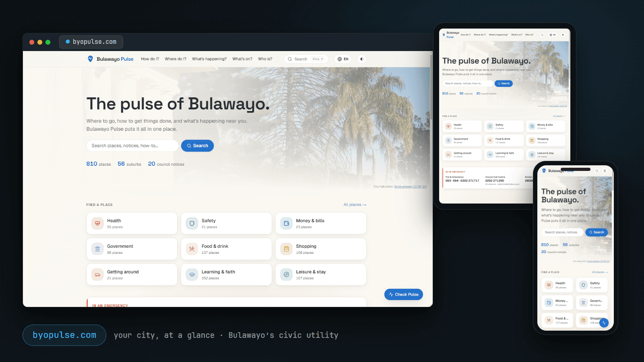Click the Safety shield icon in tablet view
Screen dimensions: 644x362
(490, 126)
